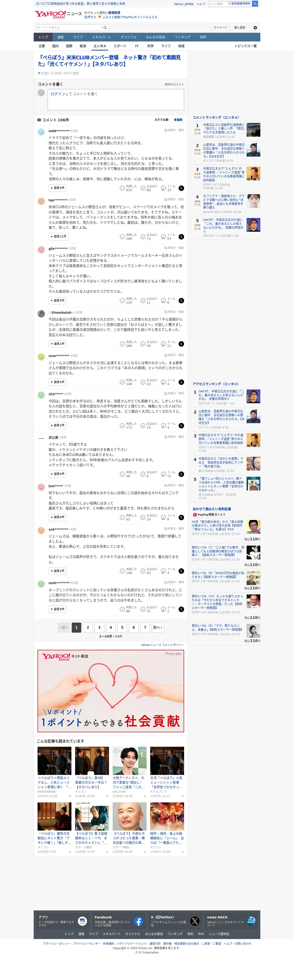Click the comment writing text box
Screen dimensions: 294x980
pyautogui.click(x=116, y=100)
